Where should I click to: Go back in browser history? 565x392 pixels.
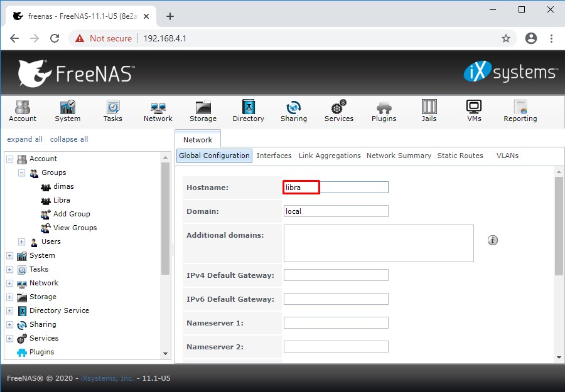coord(14,38)
